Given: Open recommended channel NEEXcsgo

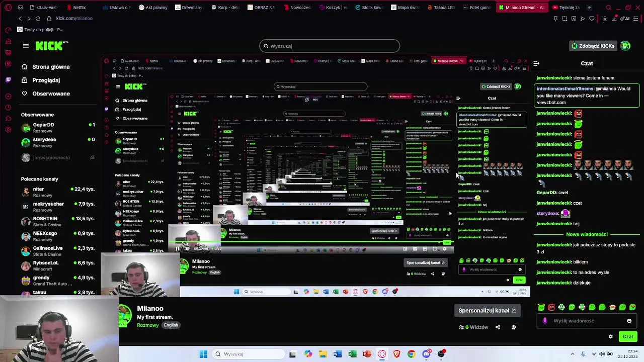Looking at the screenshot, I should point(58,236).
